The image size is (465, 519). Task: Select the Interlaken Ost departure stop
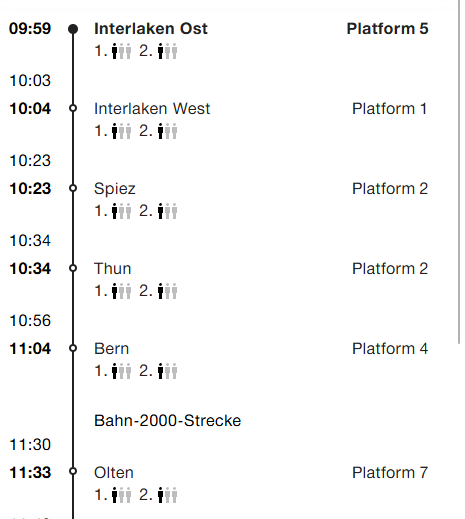point(151,29)
